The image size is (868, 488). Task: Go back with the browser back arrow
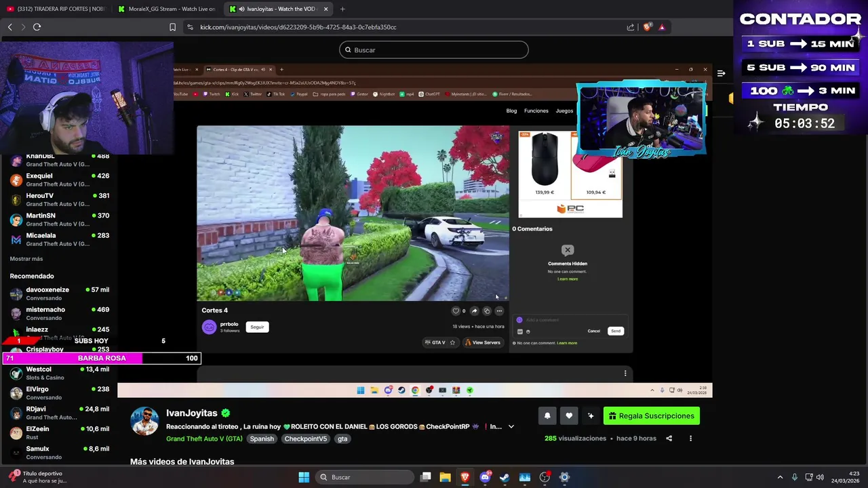click(x=10, y=27)
